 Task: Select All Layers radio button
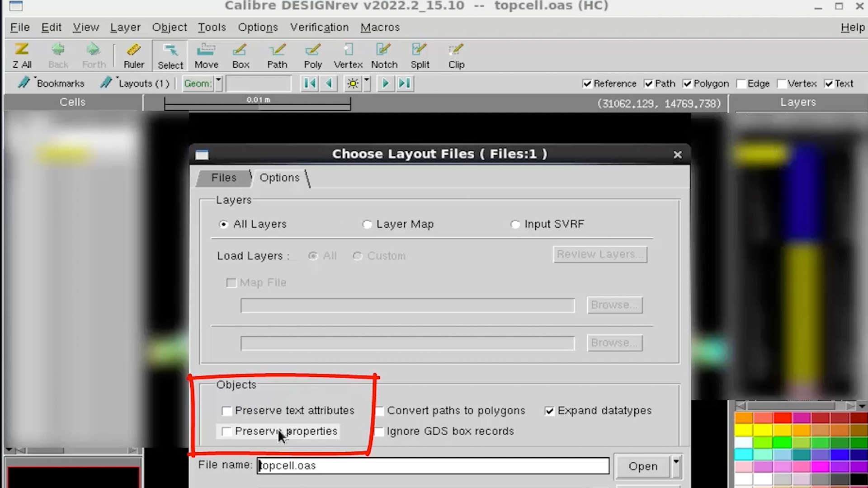[x=224, y=224]
